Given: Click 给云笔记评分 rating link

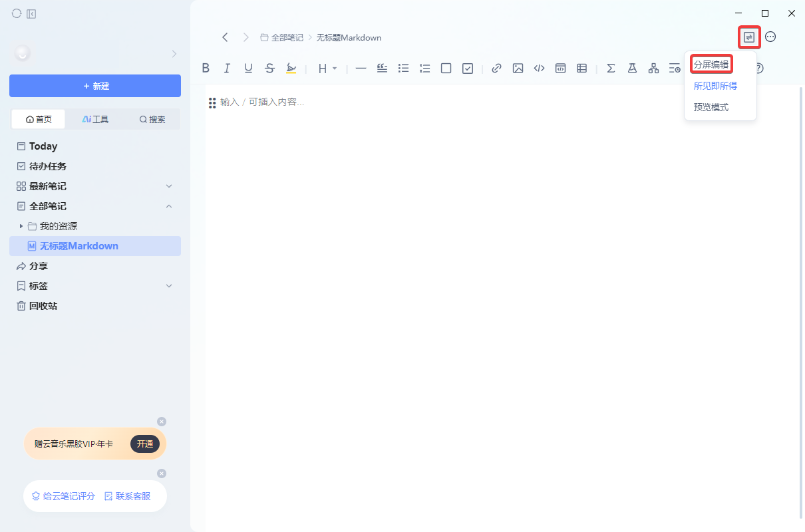Looking at the screenshot, I should coord(64,496).
